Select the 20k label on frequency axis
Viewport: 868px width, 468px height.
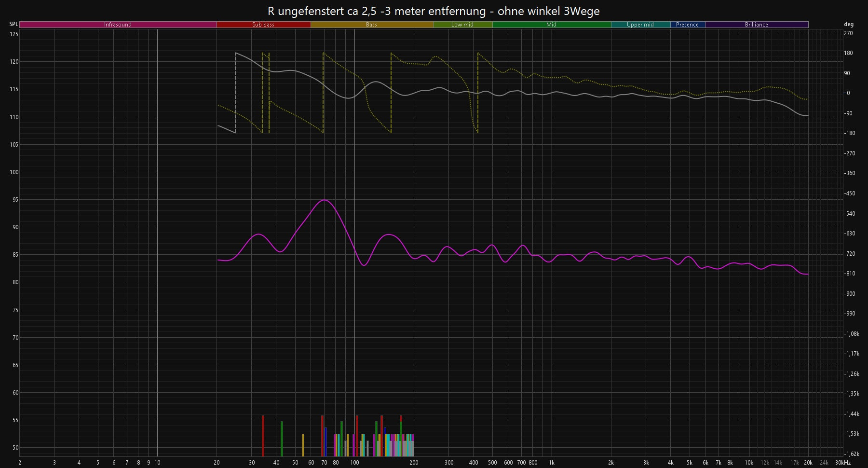808,463
